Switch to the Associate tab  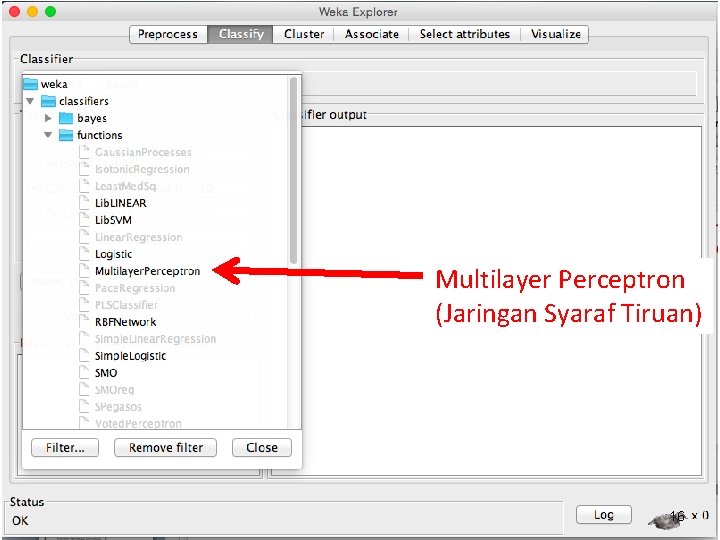point(371,34)
